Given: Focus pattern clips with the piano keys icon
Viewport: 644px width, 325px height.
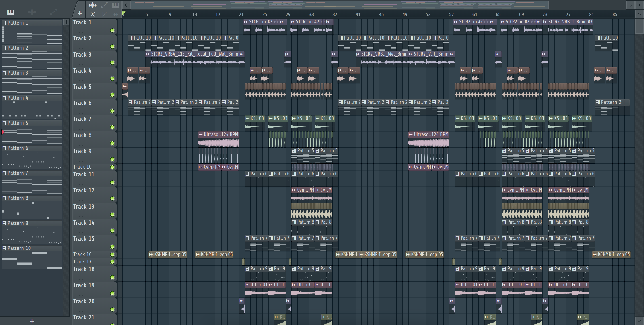Looking at the screenshot, I should [x=116, y=5].
